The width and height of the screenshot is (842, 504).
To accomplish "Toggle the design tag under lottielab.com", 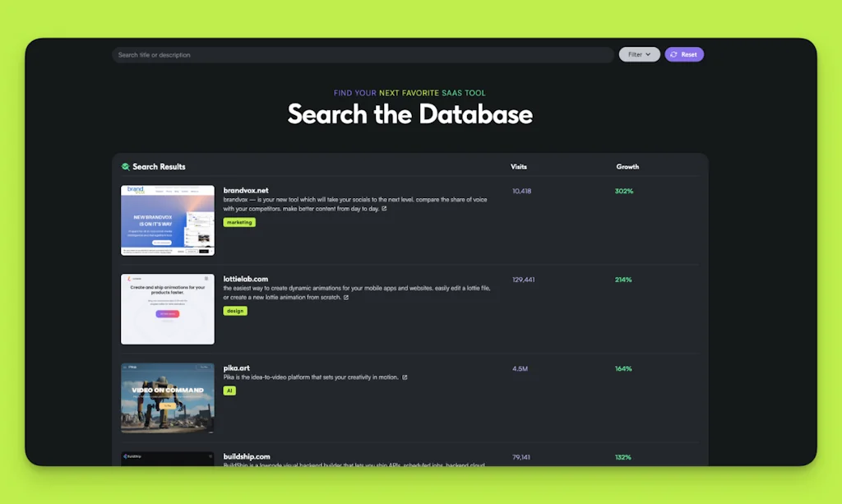I will [x=235, y=311].
